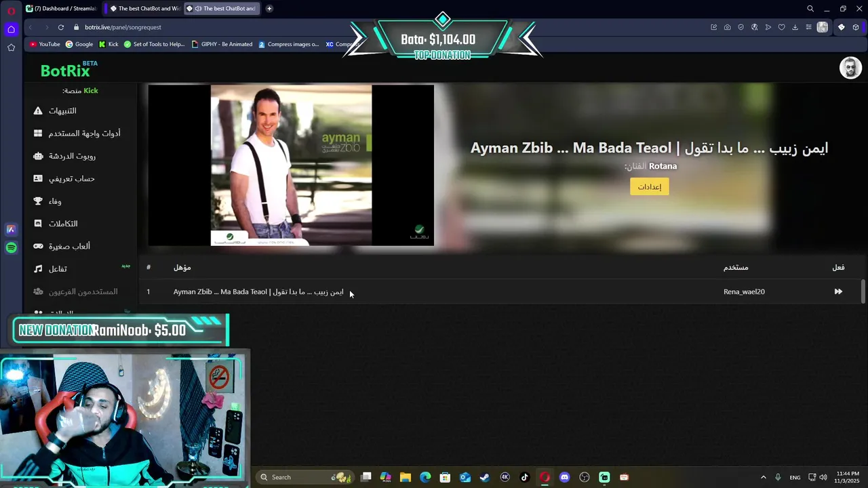
Task: Click the browser tab search magnifier icon
Action: (810, 9)
